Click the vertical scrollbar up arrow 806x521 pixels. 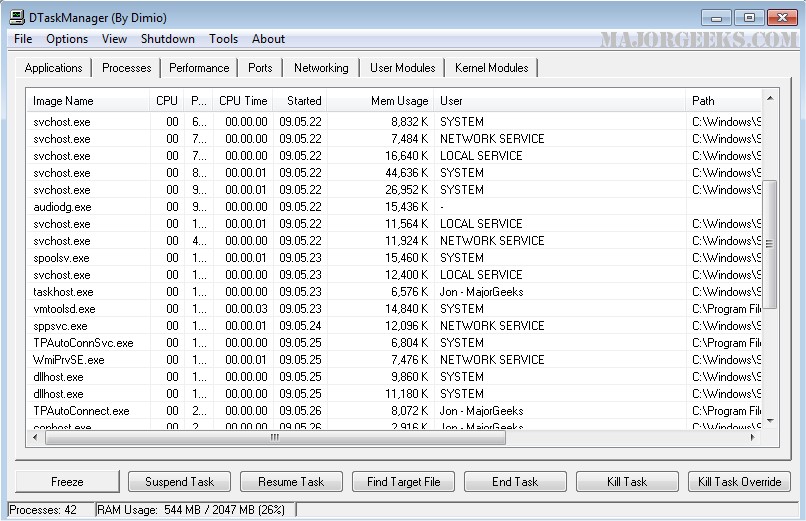770,98
